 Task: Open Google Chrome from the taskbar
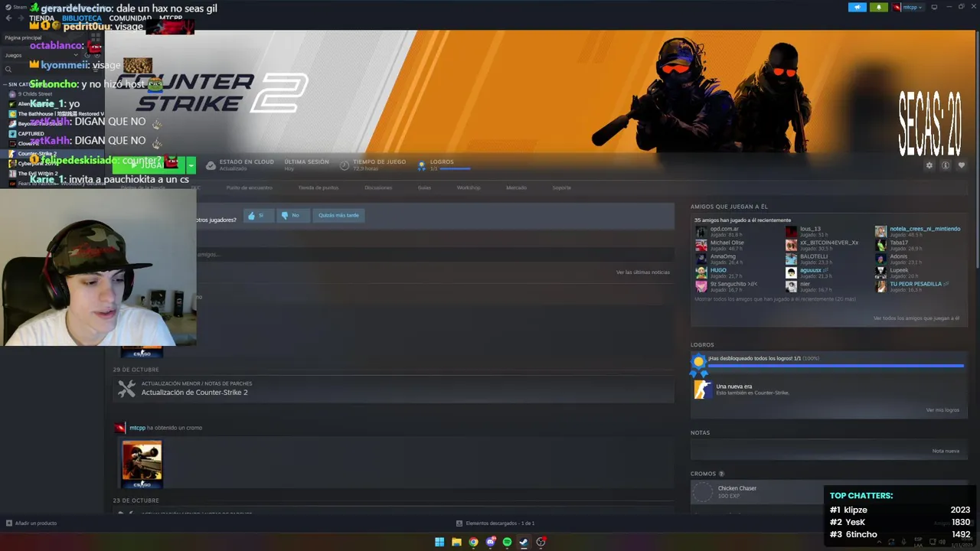[473, 542]
